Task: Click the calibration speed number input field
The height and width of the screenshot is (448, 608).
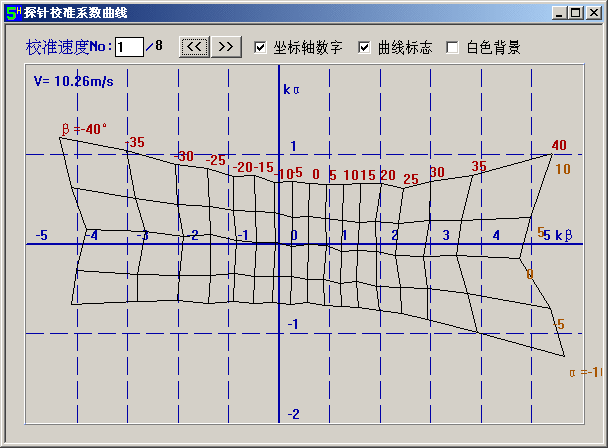Action: [x=128, y=47]
